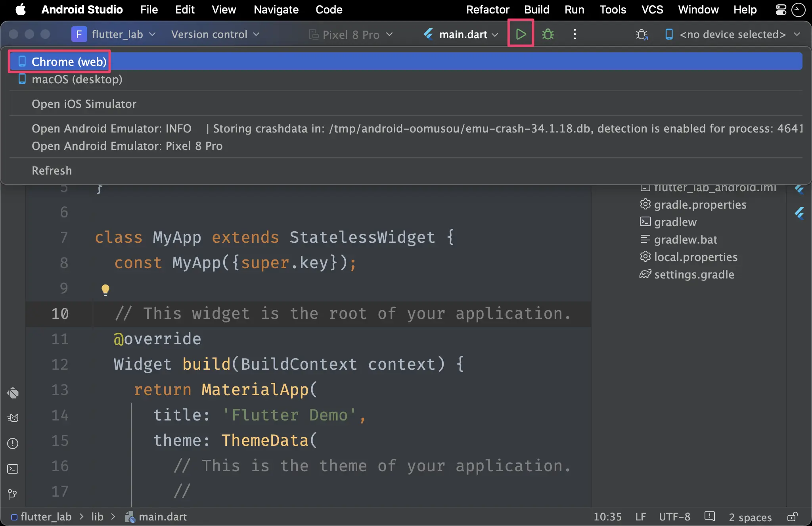Open the Window menu
The image size is (812, 526).
698,9
